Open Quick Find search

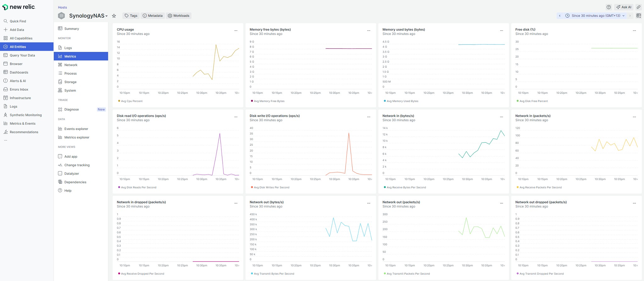18,21
